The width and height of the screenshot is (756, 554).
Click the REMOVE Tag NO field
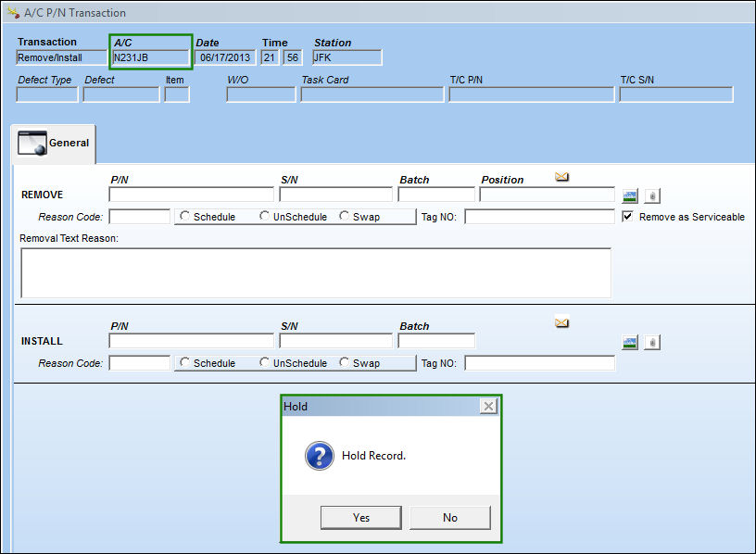pos(539,217)
